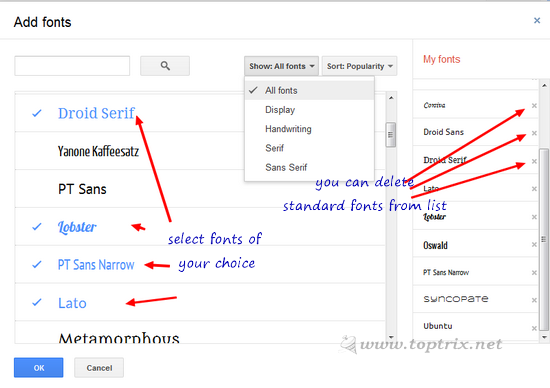Click Lobster entry in My fonts
550x388 pixels.
pyautogui.click(x=434, y=217)
